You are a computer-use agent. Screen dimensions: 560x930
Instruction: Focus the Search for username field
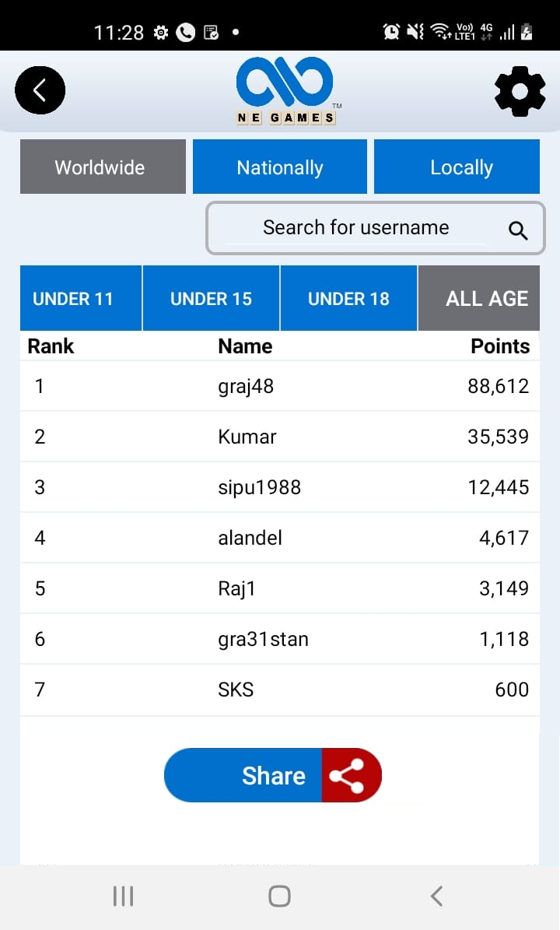(355, 228)
